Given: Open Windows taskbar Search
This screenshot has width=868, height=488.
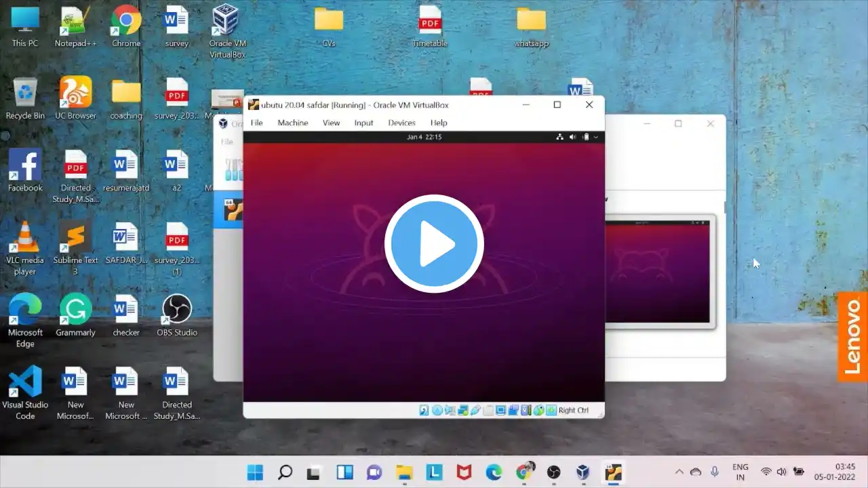Looking at the screenshot, I should [x=285, y=472].
